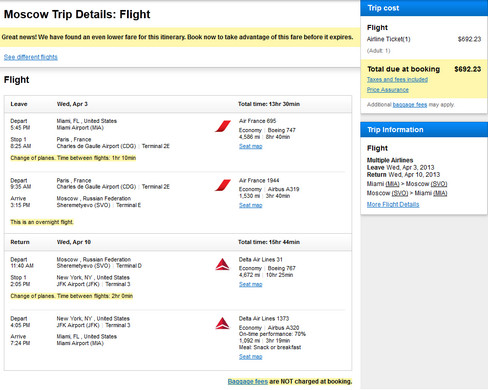The height and width of the screenshot is (390, 488).
Task: Open Taxes and fees included link
Action: click(x=397, y=80)
